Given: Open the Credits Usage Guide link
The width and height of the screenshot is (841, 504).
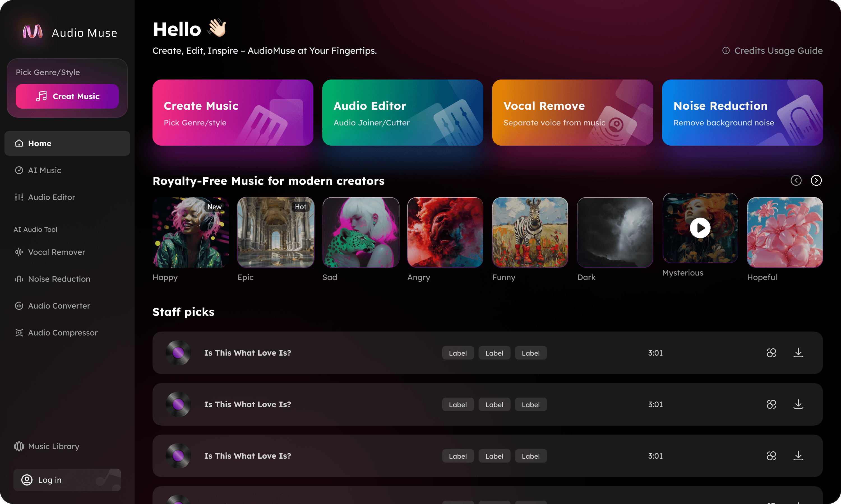Looking at the screenshot, I should coord(778,51).
